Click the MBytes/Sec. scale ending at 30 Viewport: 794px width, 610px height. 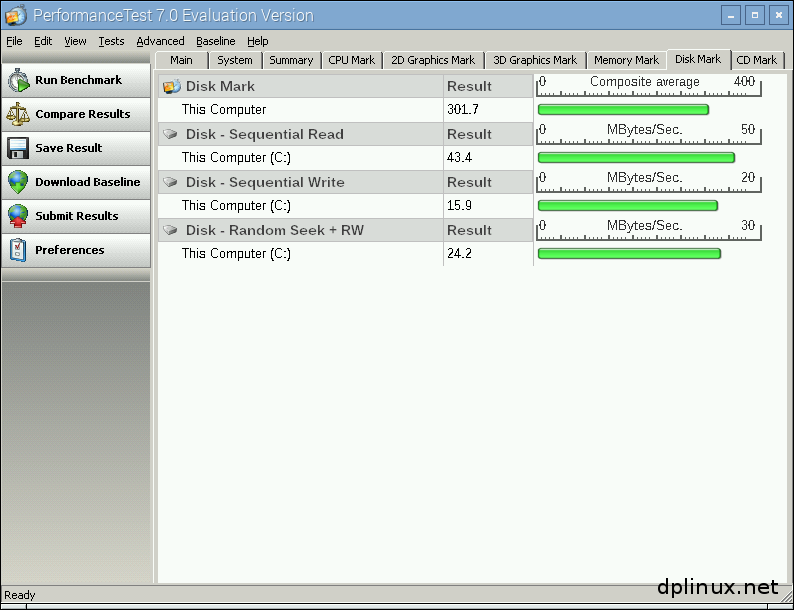pos(649,230)
